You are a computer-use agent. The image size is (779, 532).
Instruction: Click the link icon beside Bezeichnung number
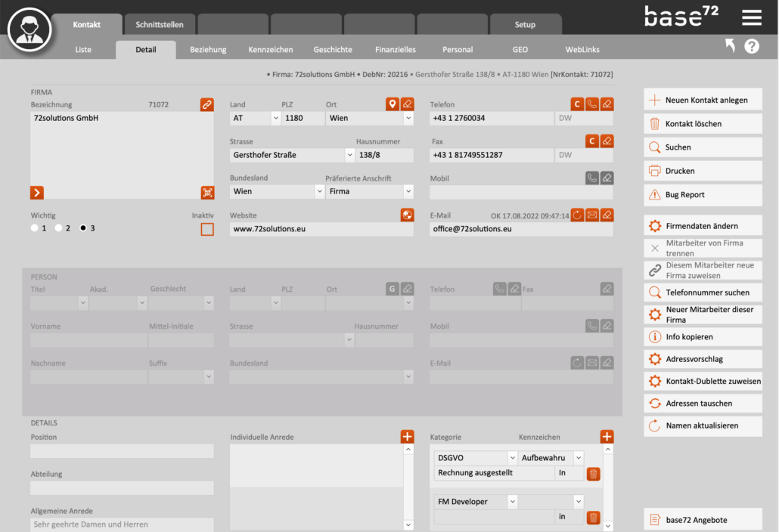(206, 104)
